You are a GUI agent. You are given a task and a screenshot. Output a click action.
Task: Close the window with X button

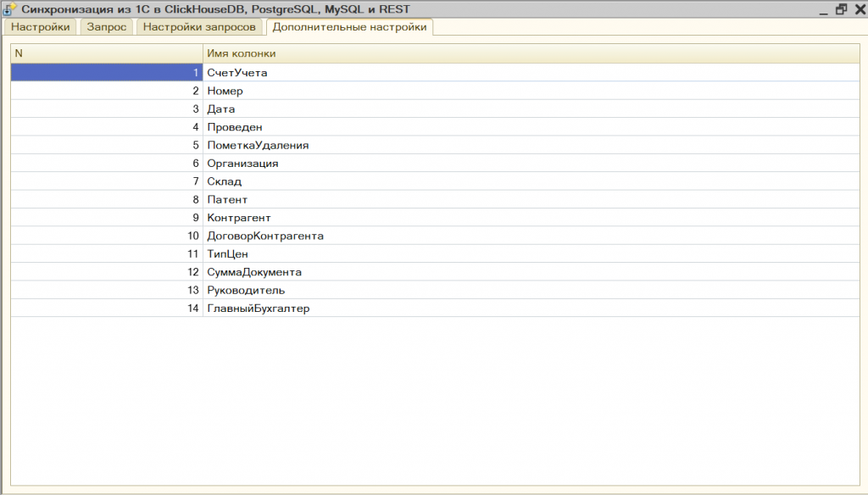pyautogui.click(x=860, y=9)
